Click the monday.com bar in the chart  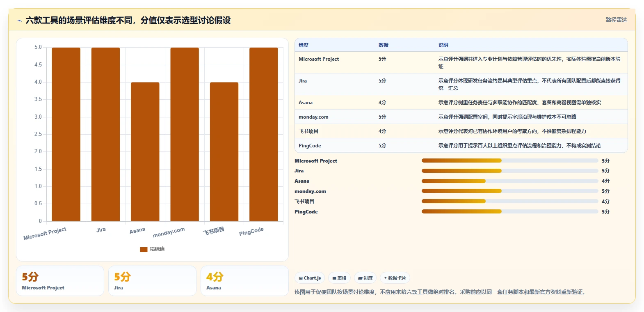coord(185,134)
